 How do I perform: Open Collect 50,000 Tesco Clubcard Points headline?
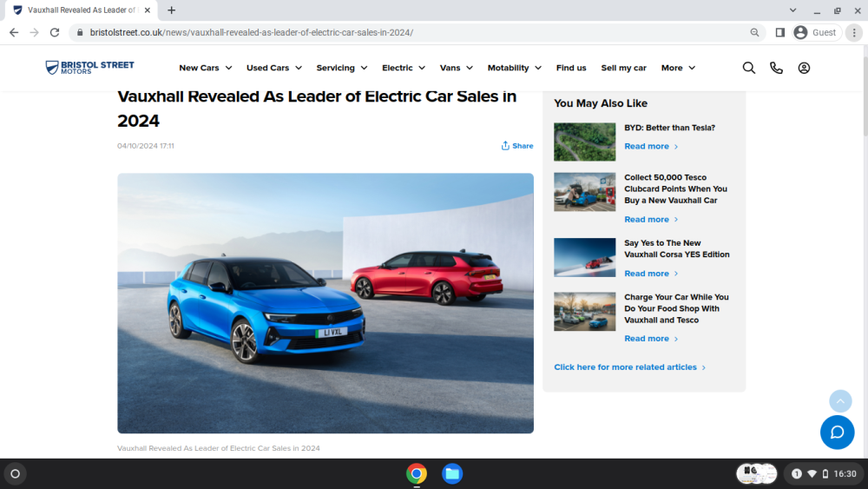[x=676, y=188]
